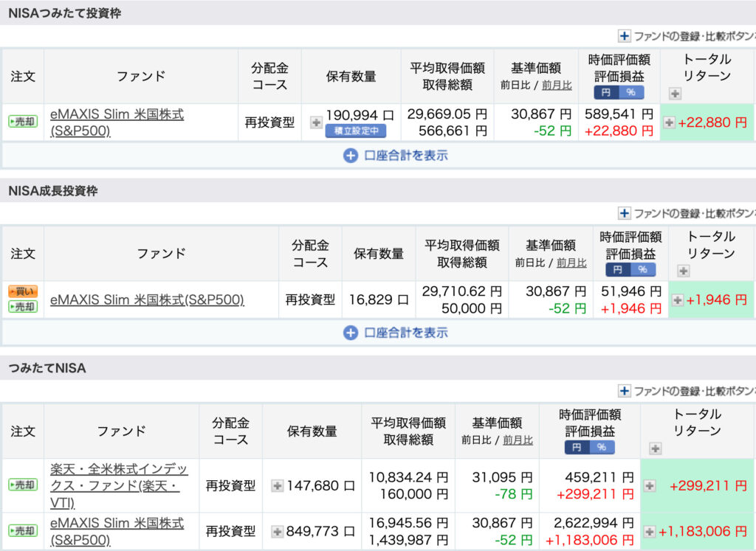
Task: Click plus icon next to +1,946 円 total return
Action: point(677,300)
